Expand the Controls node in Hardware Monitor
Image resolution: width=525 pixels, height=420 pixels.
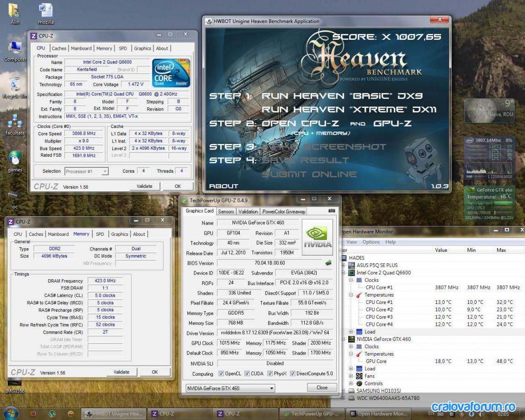[x=350, y=383]
